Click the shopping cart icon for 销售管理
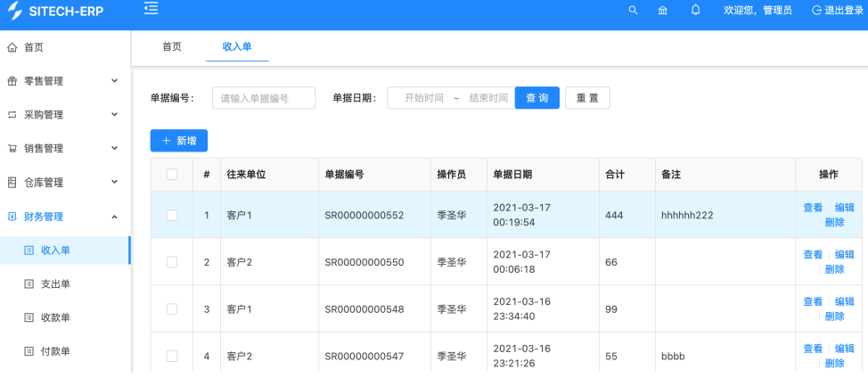 tap(12, 149)
